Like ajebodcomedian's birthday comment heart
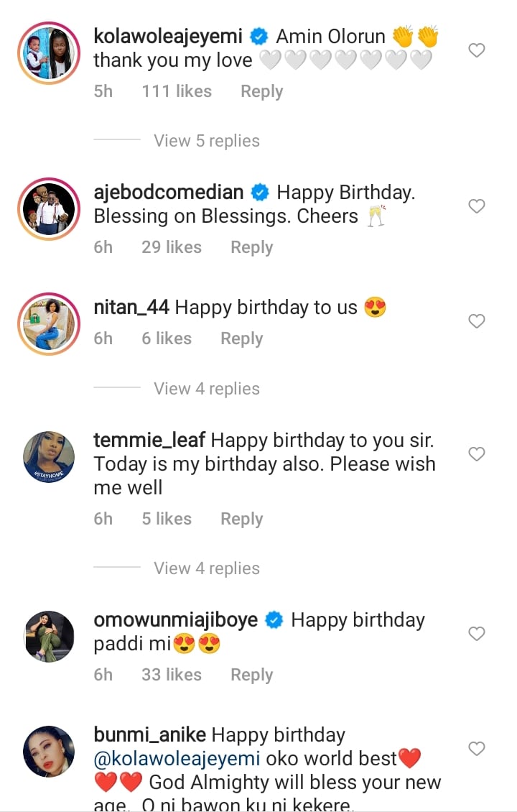The height and width of the screenshot is (812, 517). click(x=476, y=206)
